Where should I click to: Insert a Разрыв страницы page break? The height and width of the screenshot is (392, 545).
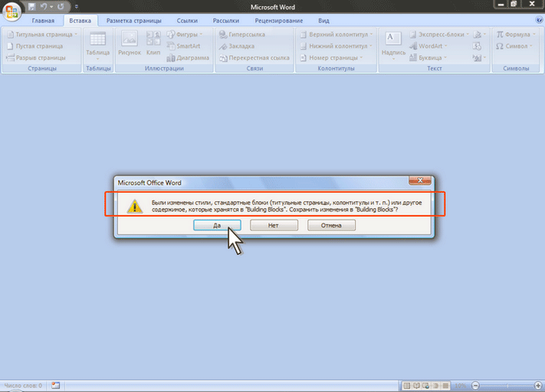pyautogui.click(x=36, y=57)
